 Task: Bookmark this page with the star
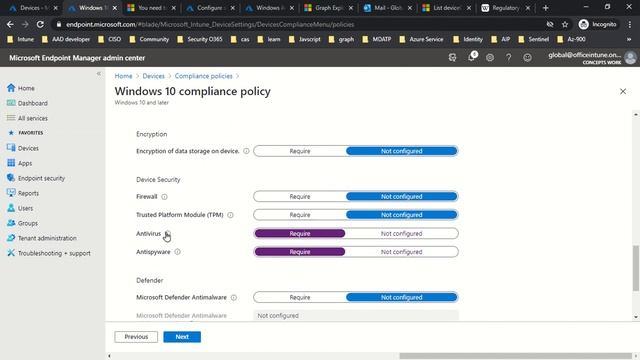click(x=565, y=24)
